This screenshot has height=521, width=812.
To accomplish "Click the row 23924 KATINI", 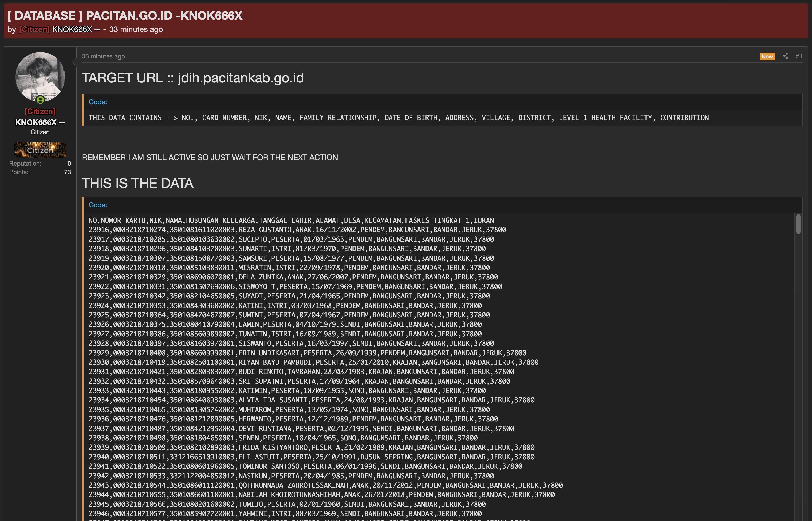I will pyautogui.click(x=285, y=305).
